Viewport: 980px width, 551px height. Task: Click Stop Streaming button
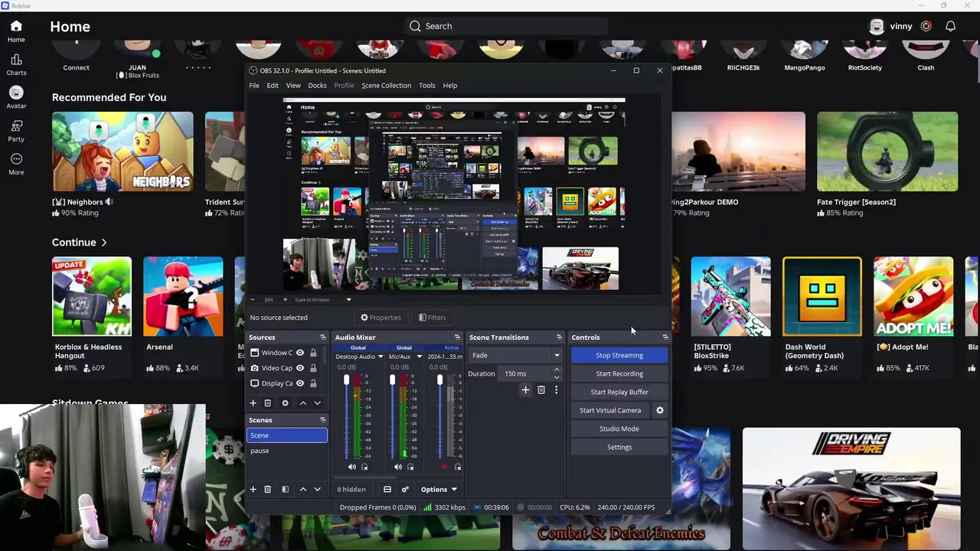click(619, 355)
